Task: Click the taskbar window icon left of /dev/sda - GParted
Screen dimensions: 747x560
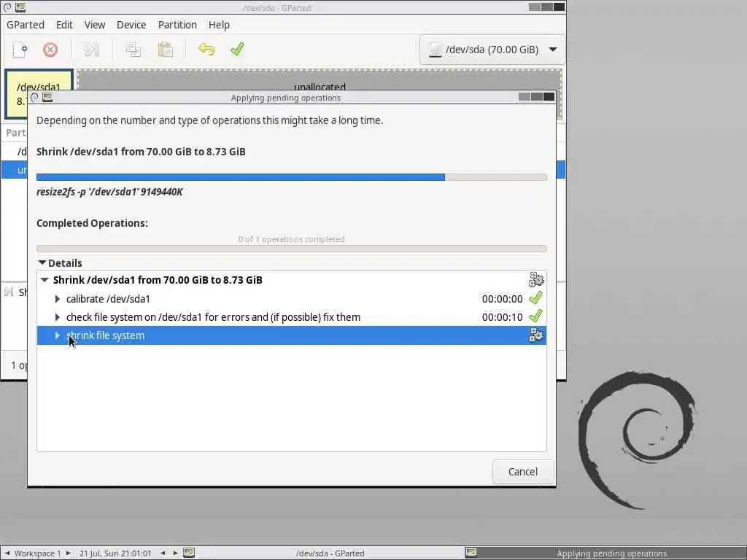Action: pyautogui.click(x=189, y=553)
